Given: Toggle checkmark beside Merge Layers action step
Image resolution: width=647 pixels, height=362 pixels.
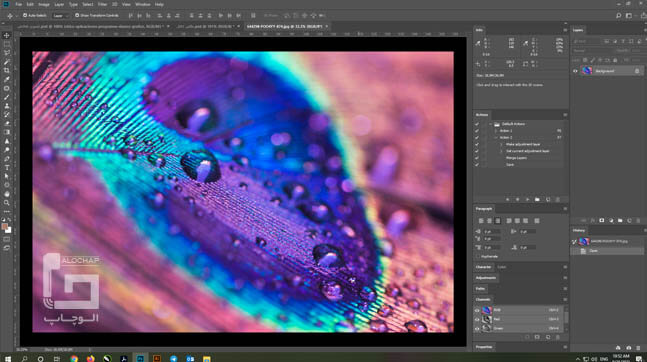Looking at the screenshot, I should (477, 158).
